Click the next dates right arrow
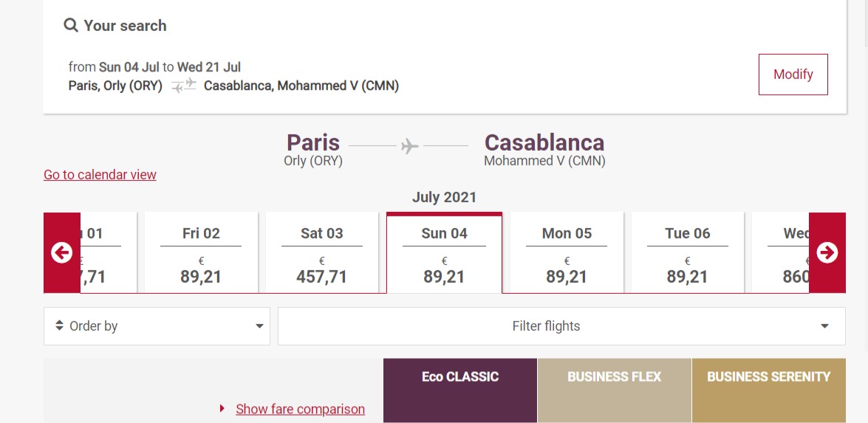868x423 pixels. click(827, 252)
